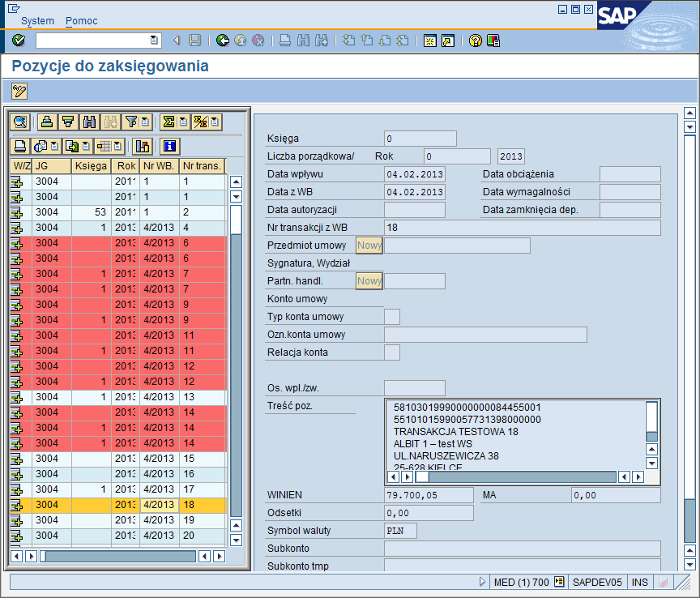The width and height of the screenshot is (700, 598).
Task: Click the Typ konta umowy field
Action: pos(392,317)
